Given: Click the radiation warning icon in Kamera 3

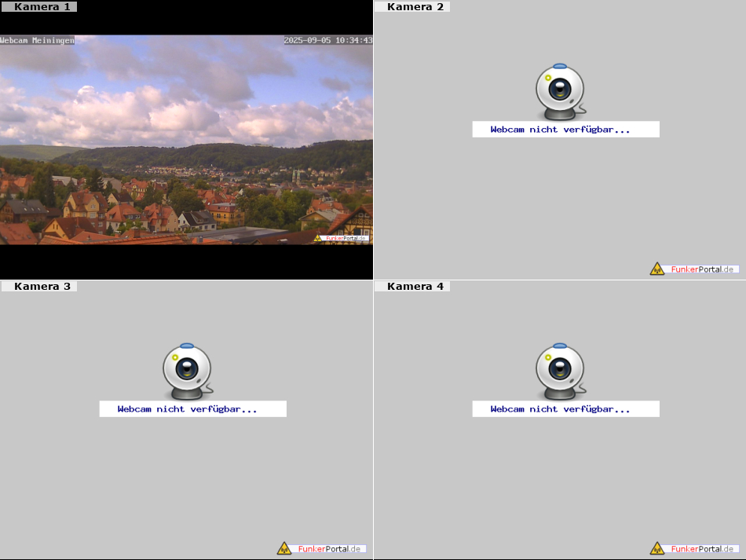Looking at the screenshot, I should (284, 548).
